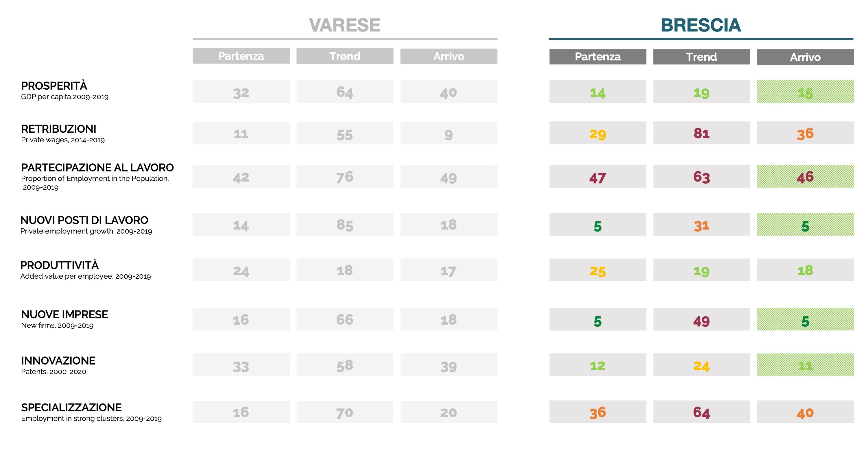Click green highlighted Brescia Prosperità arrivo cell

805,92
